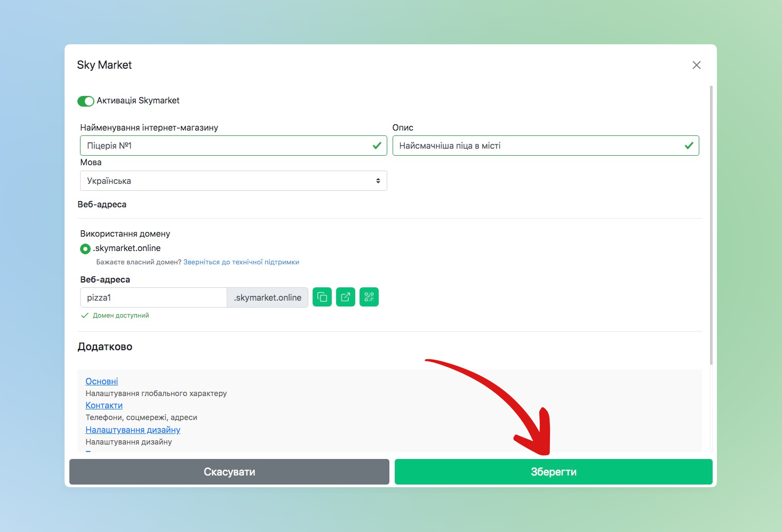Open the store in a new tab icon

tap(346, 297)
